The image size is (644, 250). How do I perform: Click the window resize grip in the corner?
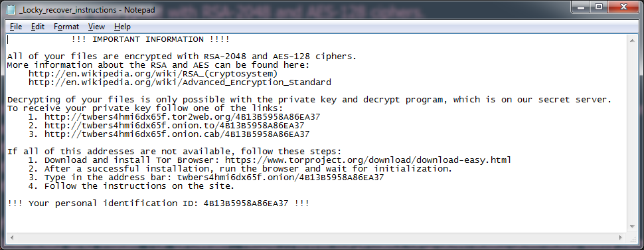(631, 237)
